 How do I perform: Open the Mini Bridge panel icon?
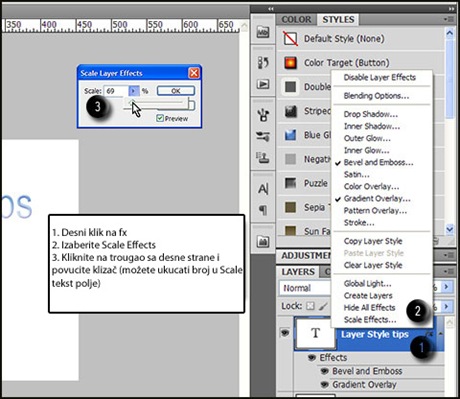pyautogui.click(x=263, y=32)
